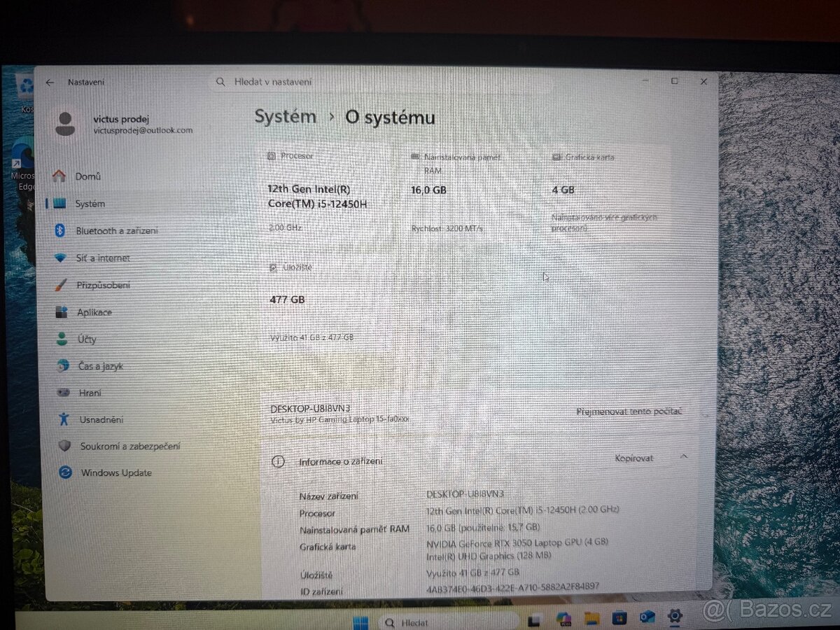The height and width of the screenshot is (630, 840).
Task: Click the search magnifier icon in Settings
Action: point(220,82)
